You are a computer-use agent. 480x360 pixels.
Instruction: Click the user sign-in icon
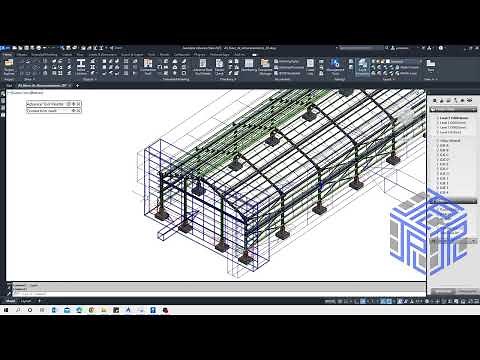coord(393,48)
